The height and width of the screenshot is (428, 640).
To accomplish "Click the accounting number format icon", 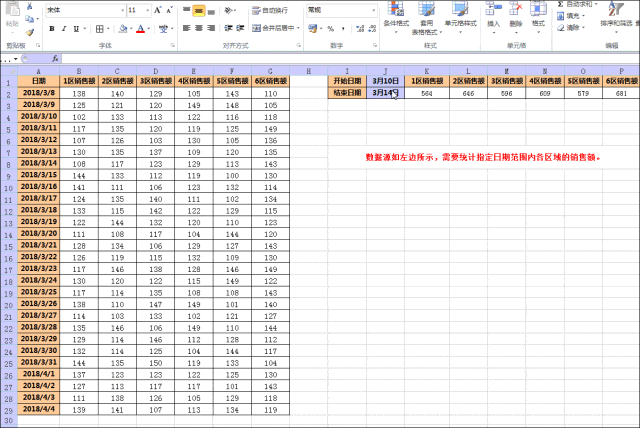I will [312, 29].
